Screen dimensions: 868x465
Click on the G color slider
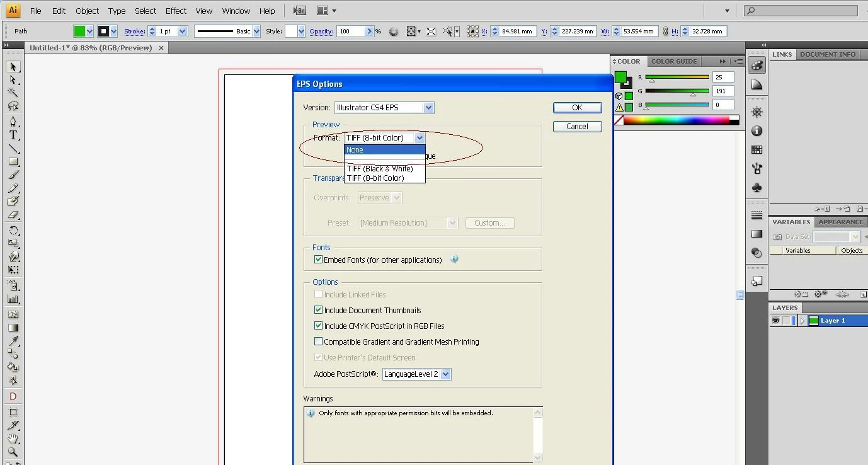point(677,91)
